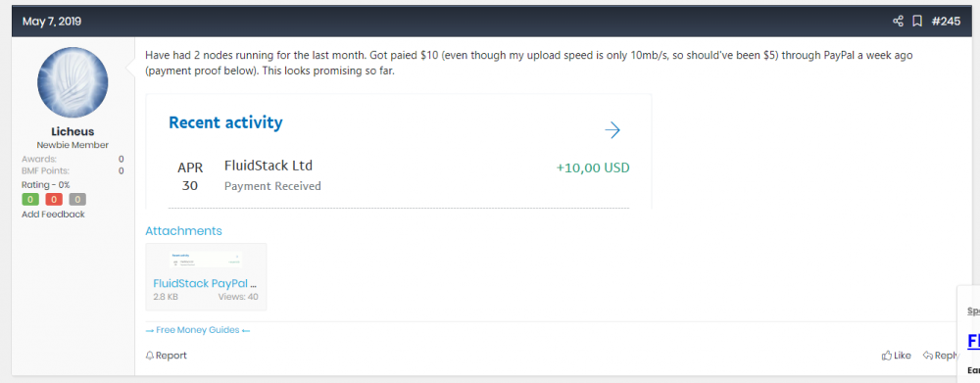
Task: Open the Free Money Guides signature link
Action: pyautogui.click(x=198, y=330)
